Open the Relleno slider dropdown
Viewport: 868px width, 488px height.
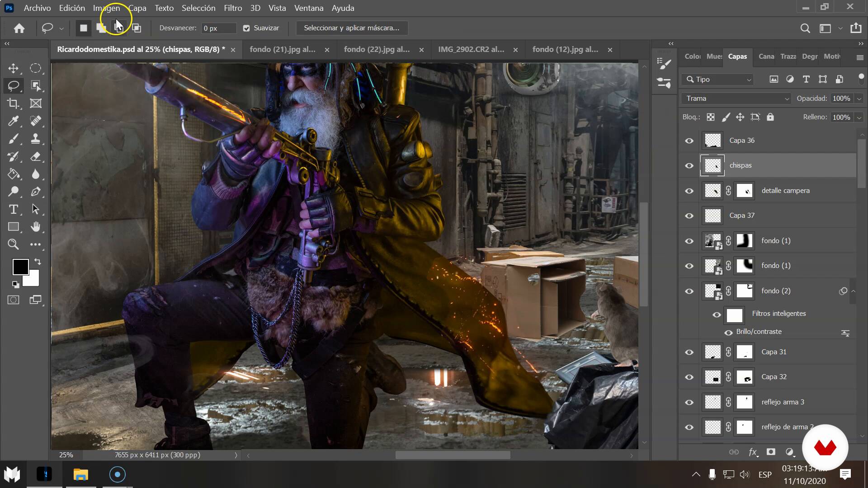859,117
